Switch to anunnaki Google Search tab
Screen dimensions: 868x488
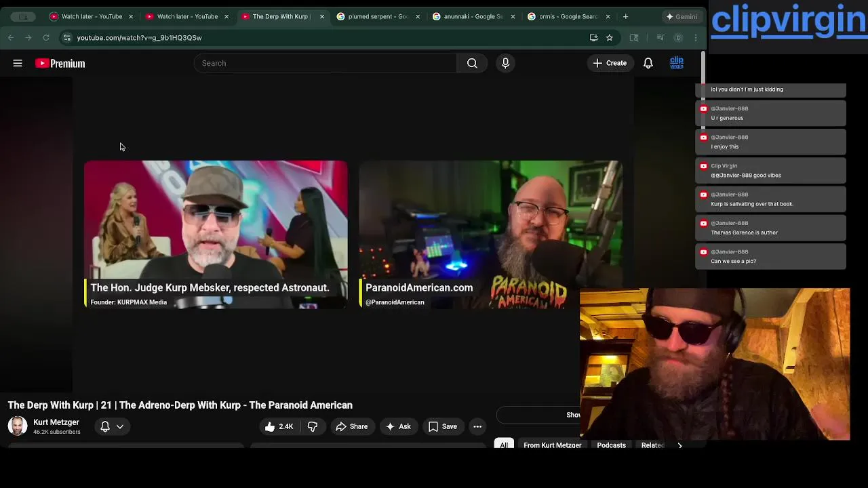pos(473,16)
